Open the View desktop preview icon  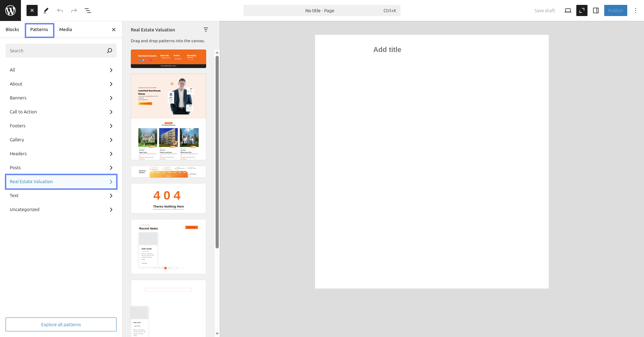click(x=568, y=10)
